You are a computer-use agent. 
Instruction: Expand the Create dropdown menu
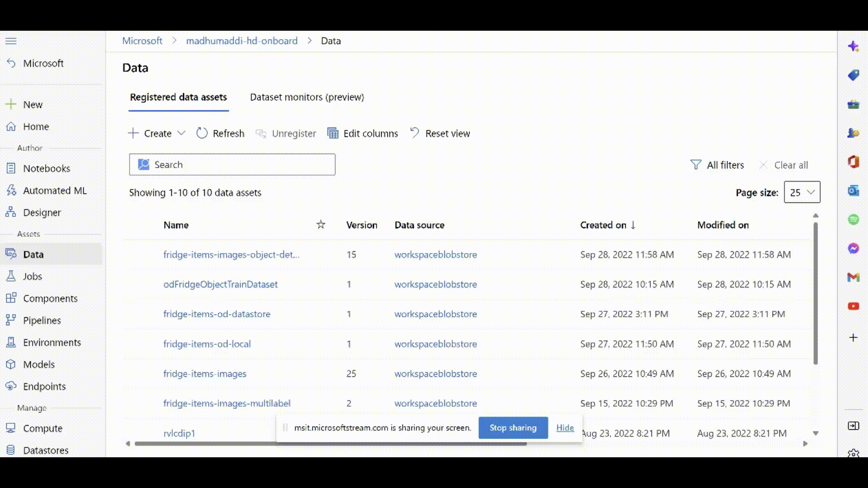pos(181,133)
